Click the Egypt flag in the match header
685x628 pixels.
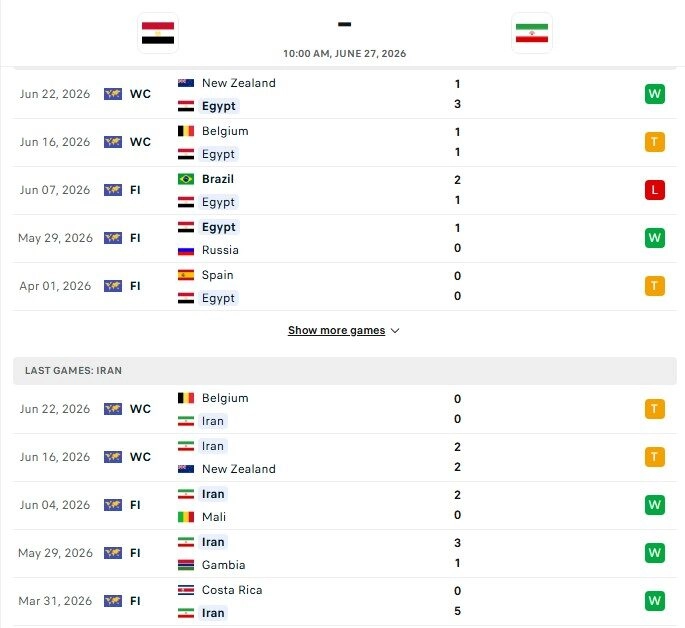158,33
